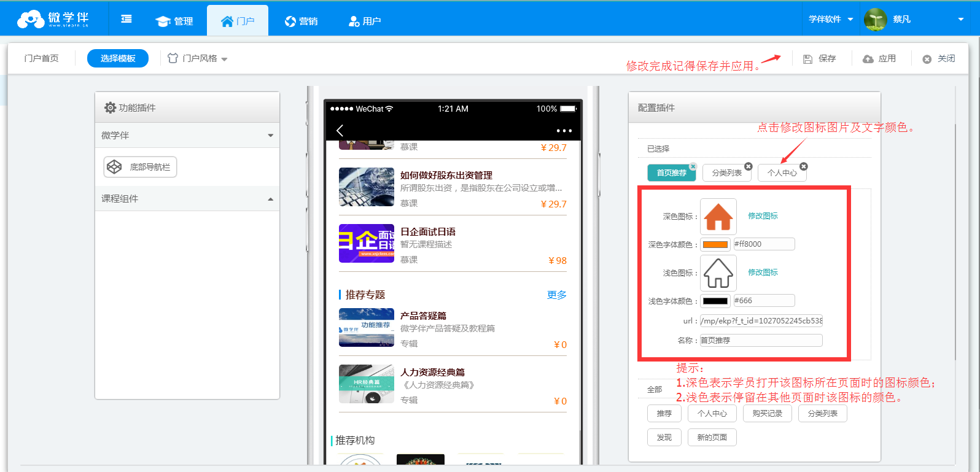Open the 人力资源经典篇 album
This screenshot has height=472, width=980.
(x=432, y=372)
